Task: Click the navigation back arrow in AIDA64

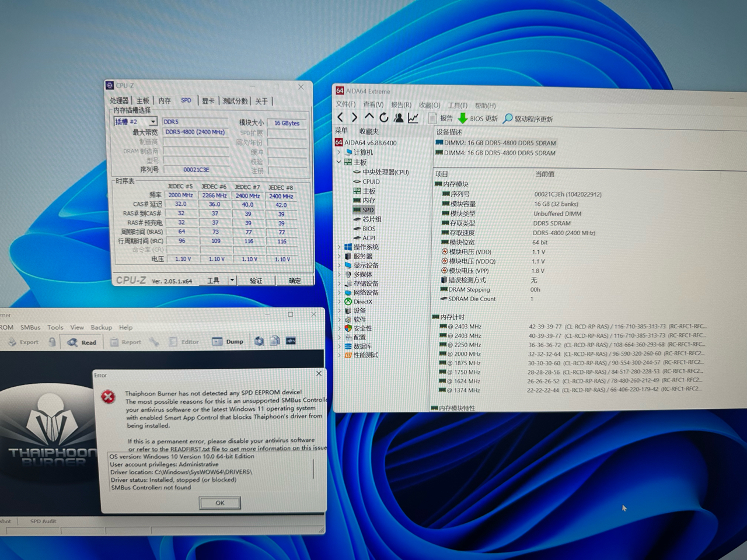Action: click(340, 117)
